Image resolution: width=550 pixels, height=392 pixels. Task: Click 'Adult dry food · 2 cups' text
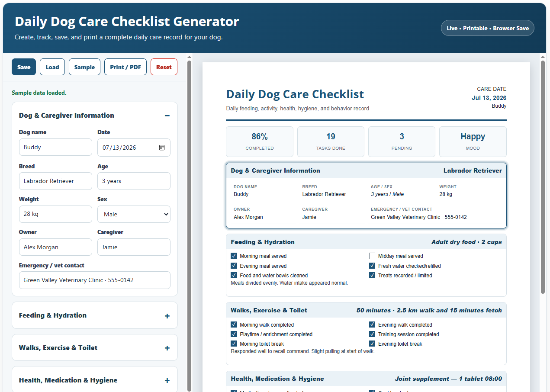coord(466,242)
